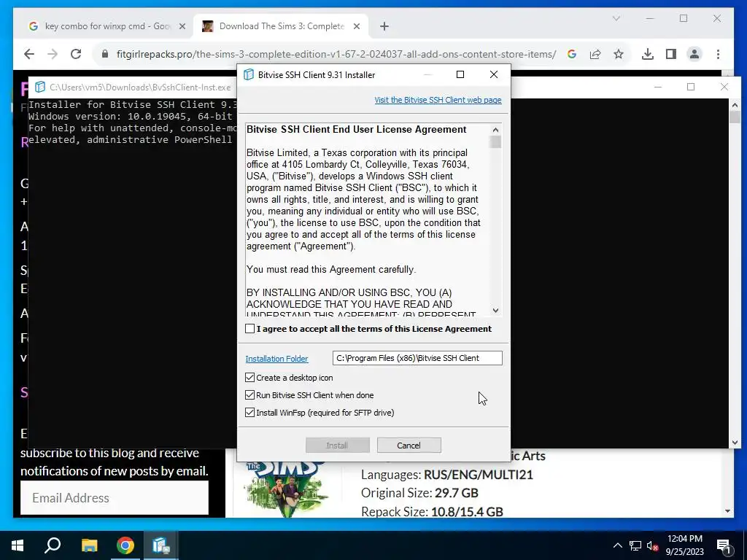747x560 pixels.
Task: Open a new Chrome tab
Action: [x=384, y=26]
